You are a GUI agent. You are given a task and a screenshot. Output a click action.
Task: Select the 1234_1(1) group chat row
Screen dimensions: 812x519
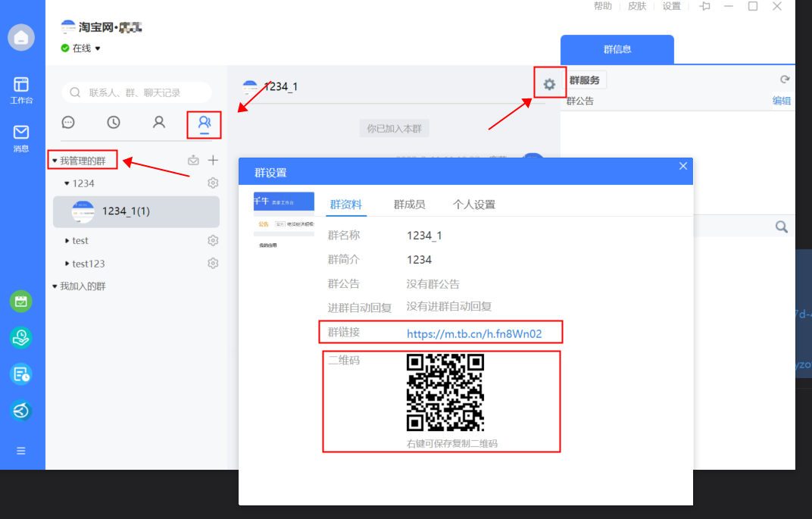pos(136,211)
